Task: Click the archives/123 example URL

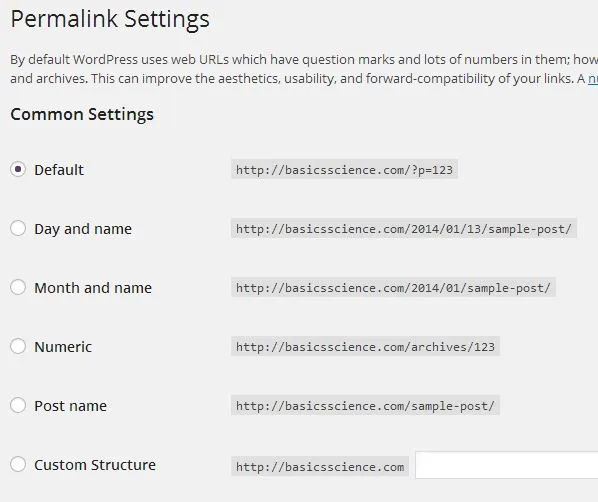Action: point(365,346)
